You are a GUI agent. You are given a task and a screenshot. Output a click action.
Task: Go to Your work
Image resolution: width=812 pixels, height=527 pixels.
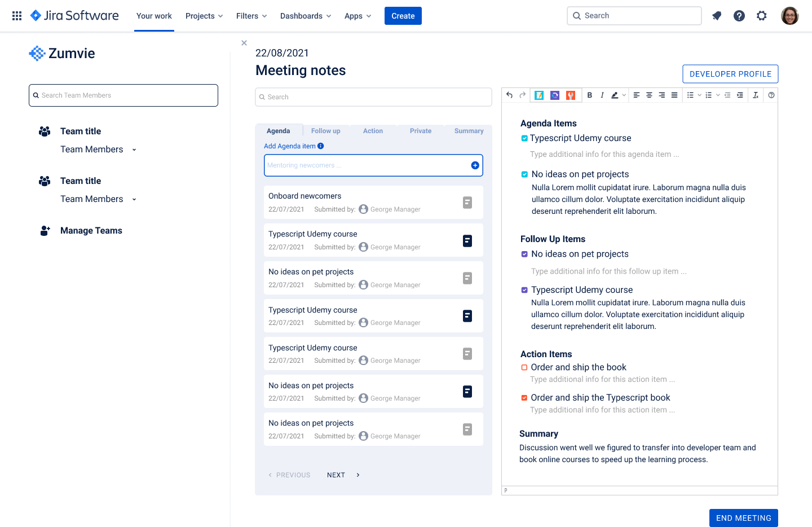(154, 16)
